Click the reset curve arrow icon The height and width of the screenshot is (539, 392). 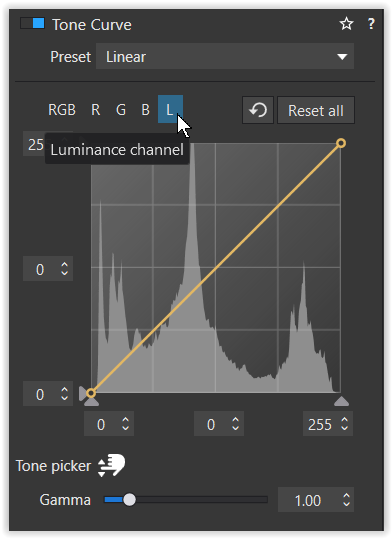pyautogui.click(x=258, y=110)
